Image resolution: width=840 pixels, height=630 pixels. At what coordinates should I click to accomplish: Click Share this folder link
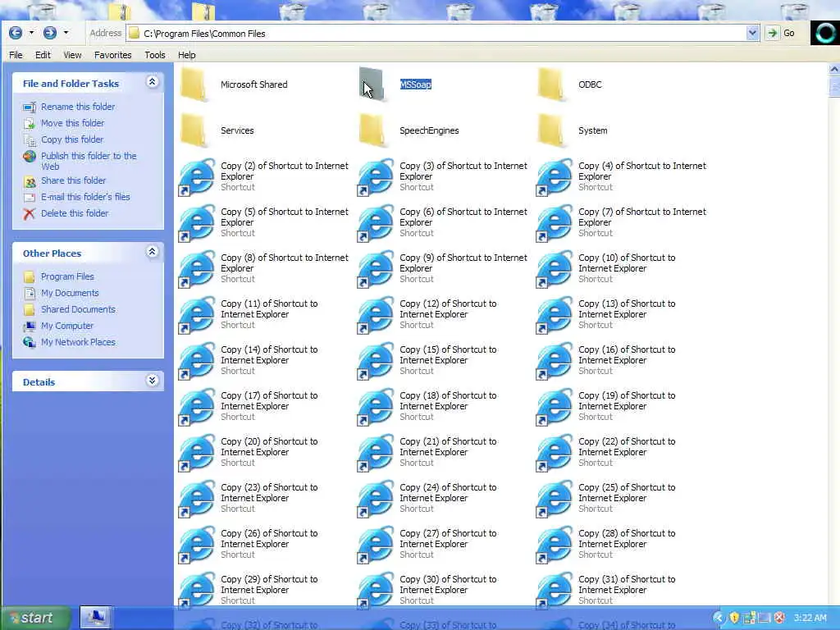73,180
